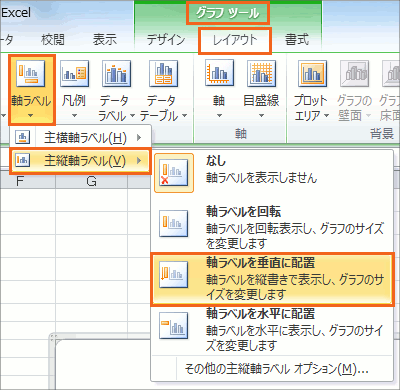The height and width of the screenshot is (390, 400).
Task: Open the レイアウト tab
Action: [x=235, y=41]
